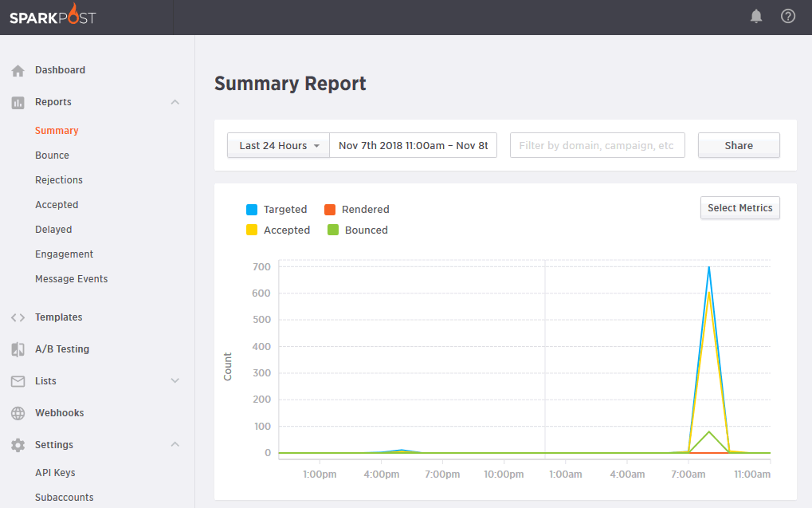Click the Lists envelope icon
Screen dimensions: 812x508
pyautogui.click(x=18, y=381)
